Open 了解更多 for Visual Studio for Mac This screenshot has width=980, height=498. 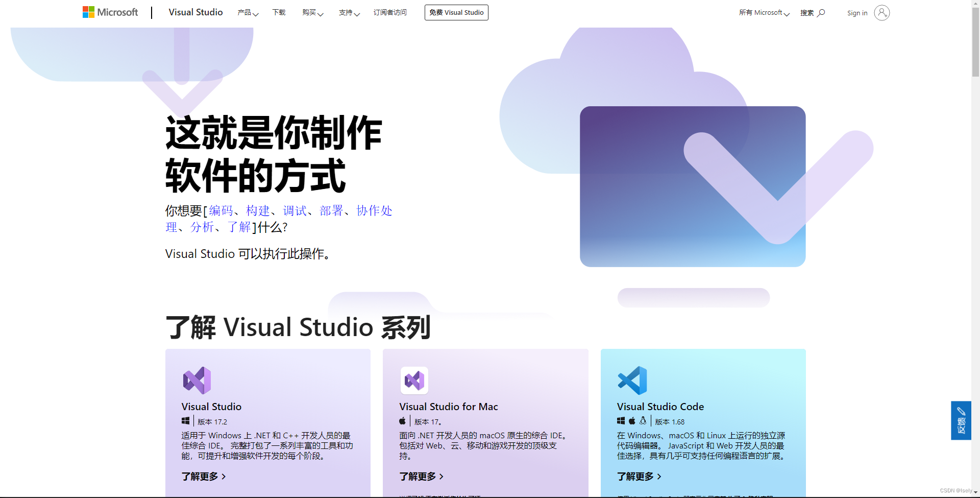point(422,477)
